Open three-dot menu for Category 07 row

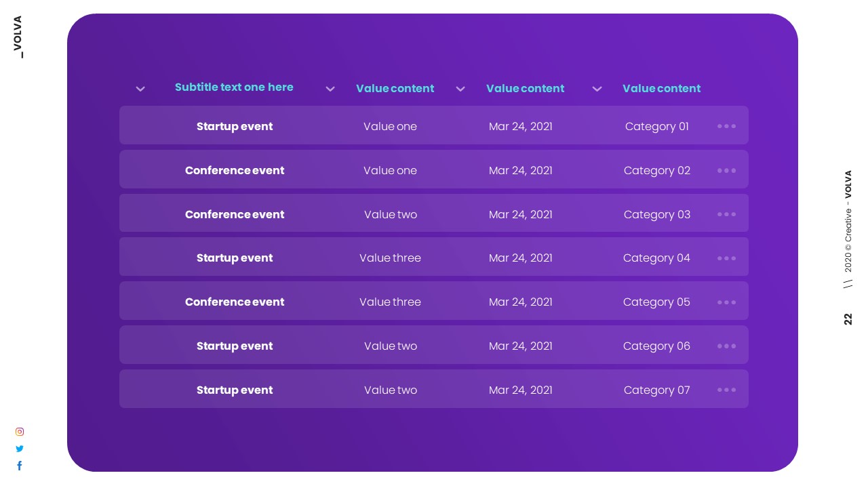click(x=726, y=390)
